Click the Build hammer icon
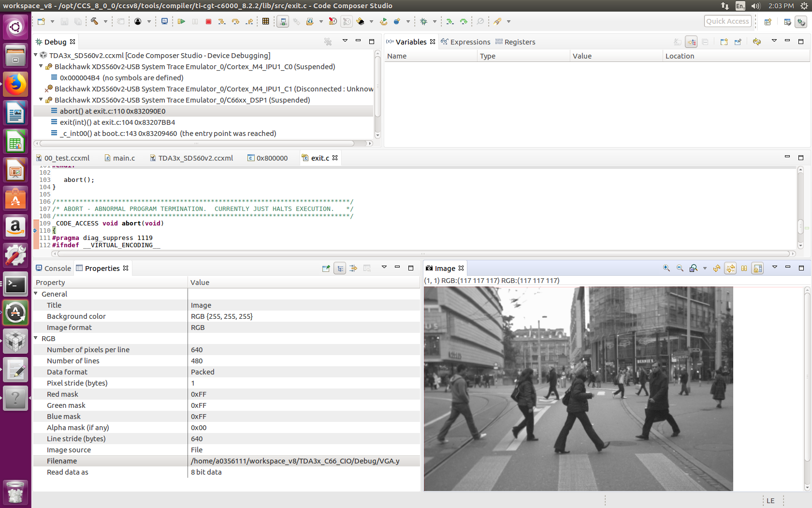Viewport: 812px width, 508px height. (x=95, y=22)
